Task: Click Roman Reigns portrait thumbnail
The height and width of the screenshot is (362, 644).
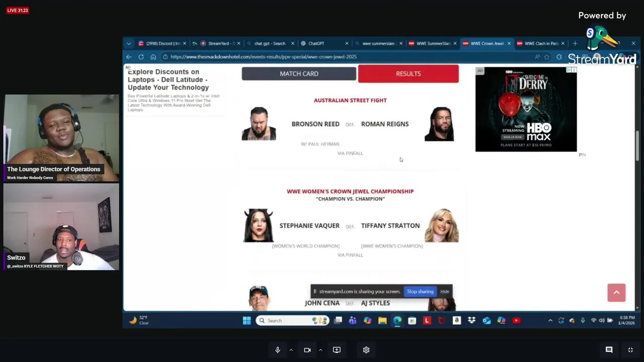Action: [x=440, y=124]
